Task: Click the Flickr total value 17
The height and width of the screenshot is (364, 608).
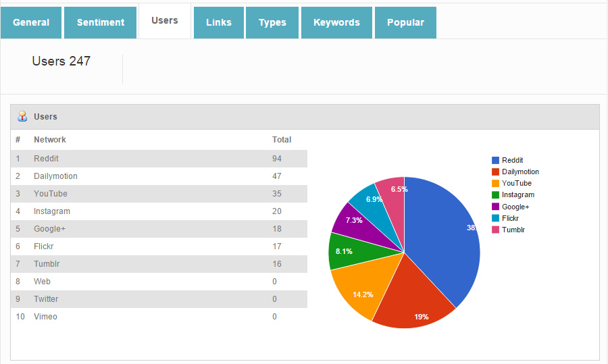Action: 277,246
